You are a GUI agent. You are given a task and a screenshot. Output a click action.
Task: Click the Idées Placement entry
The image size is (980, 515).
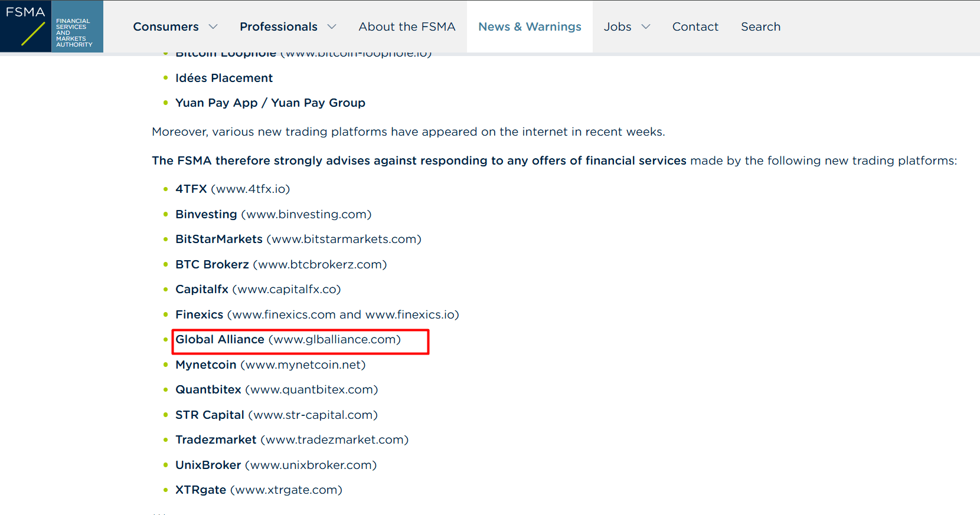click(224, 78)
